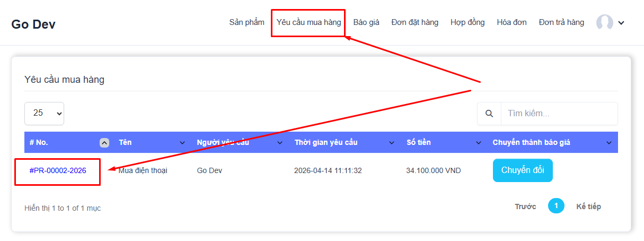Screen dimensions: 644x241
Task: Open the Hợp đồng menu item
Action: point(467,22)
